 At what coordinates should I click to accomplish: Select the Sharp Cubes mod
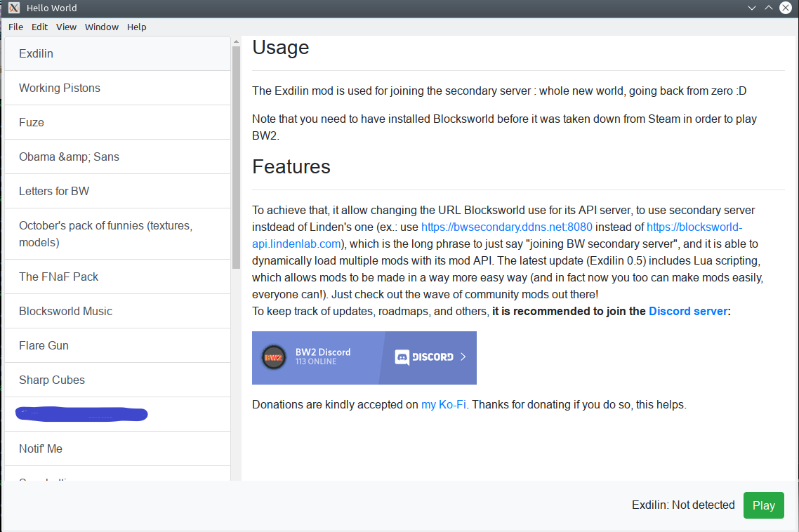click(117, 380)
